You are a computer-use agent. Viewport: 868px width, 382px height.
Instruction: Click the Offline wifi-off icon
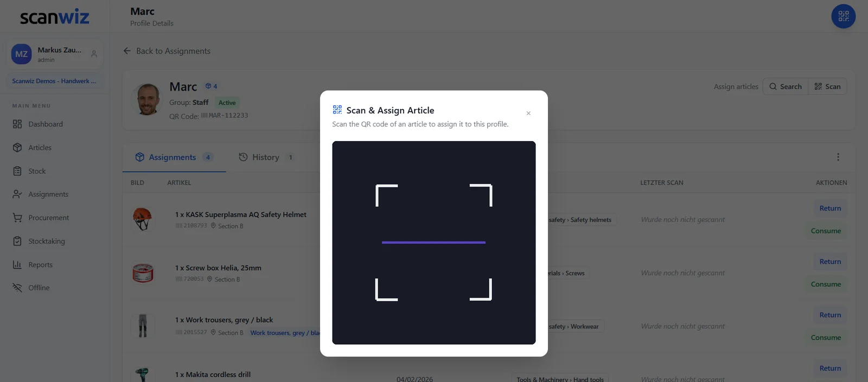click(17, 288)
